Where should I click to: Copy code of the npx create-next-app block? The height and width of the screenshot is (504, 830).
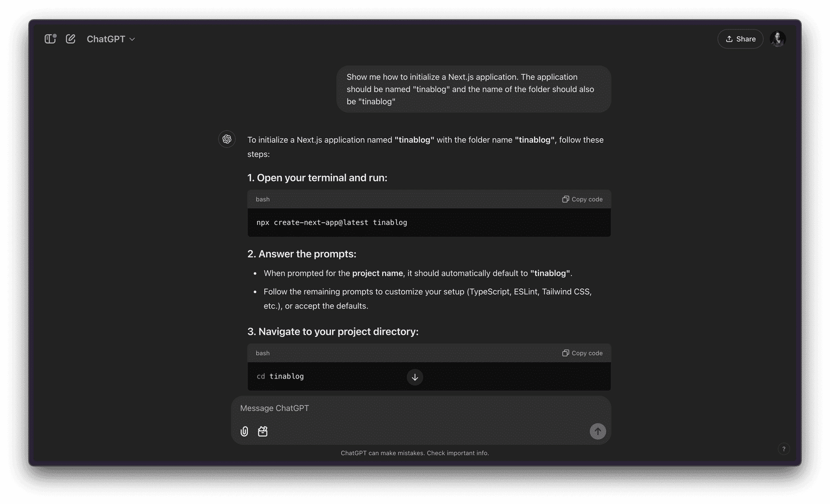click(x=583, y=199)
